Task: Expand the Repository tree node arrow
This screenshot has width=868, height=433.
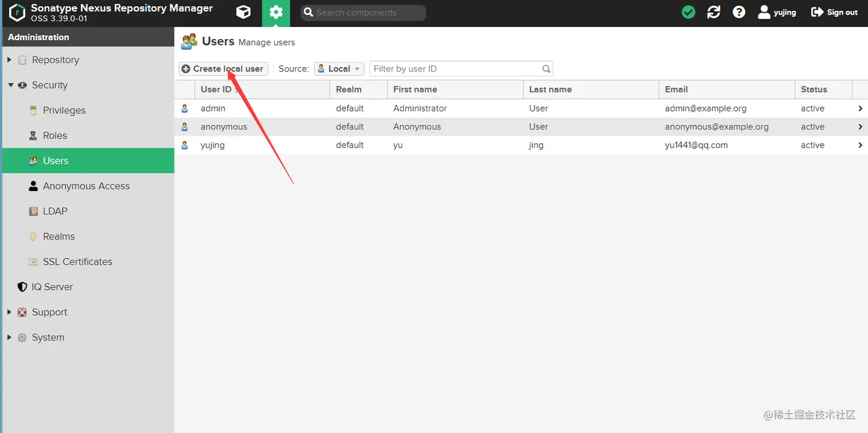Action: pyautogui.click(x=9, y=60)
